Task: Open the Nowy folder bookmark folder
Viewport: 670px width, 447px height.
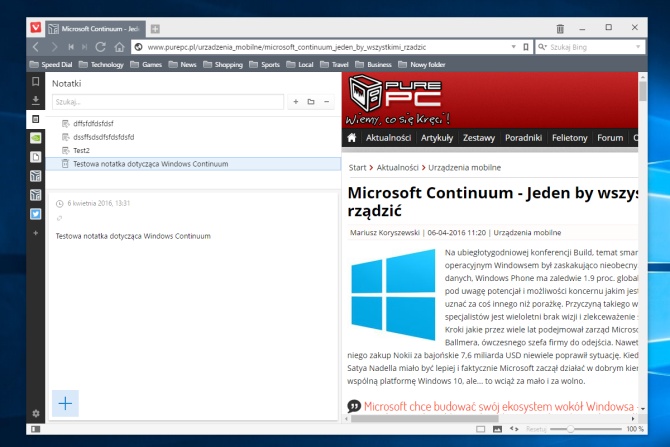Action: [x=422, y=65]
